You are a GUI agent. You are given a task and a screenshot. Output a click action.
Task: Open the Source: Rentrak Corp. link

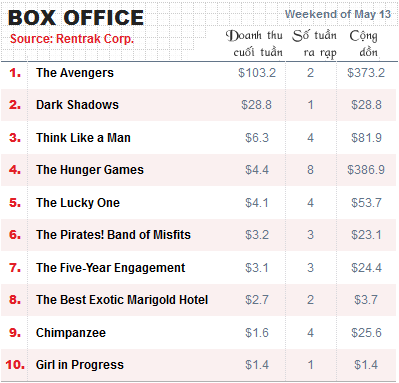pyautogui.click(x=72, y=39)
